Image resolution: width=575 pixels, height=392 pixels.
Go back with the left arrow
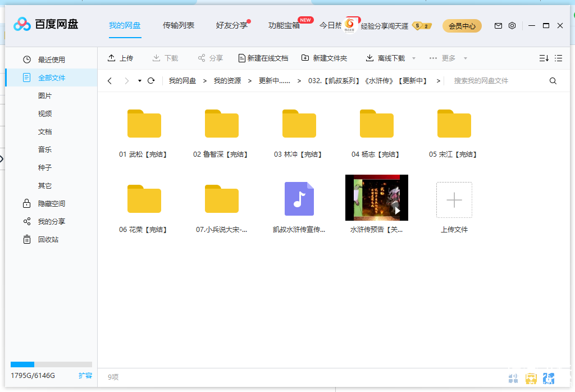(109, 81)
